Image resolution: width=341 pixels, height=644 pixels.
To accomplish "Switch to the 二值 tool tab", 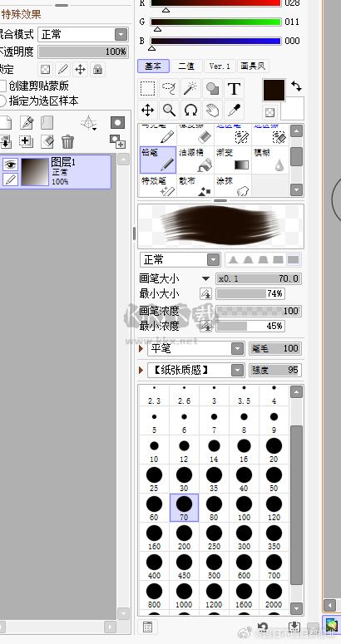I will tap(186, 66).
